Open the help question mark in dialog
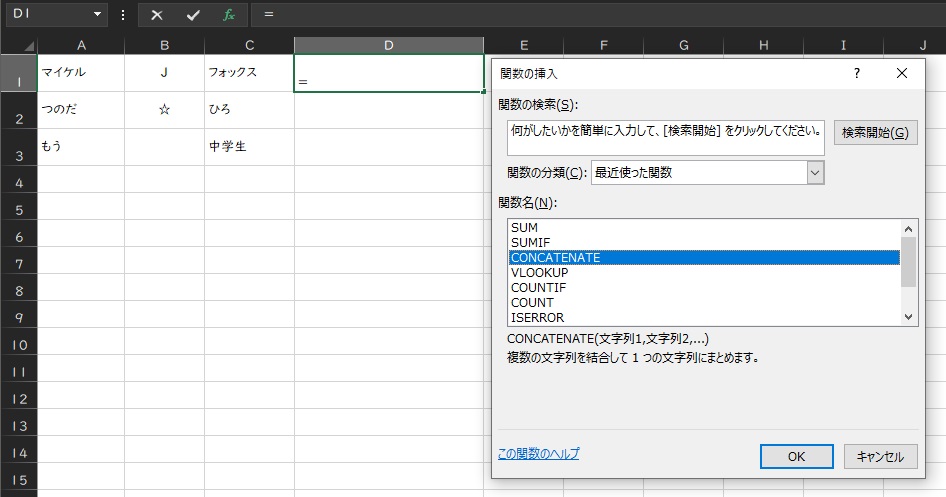 click(857, 73)
